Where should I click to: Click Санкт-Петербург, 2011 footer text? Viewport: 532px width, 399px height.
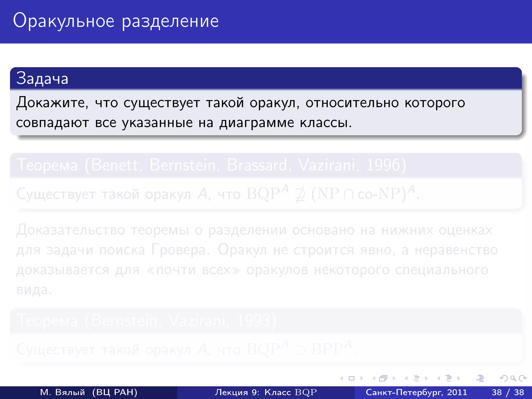(416, 392)
